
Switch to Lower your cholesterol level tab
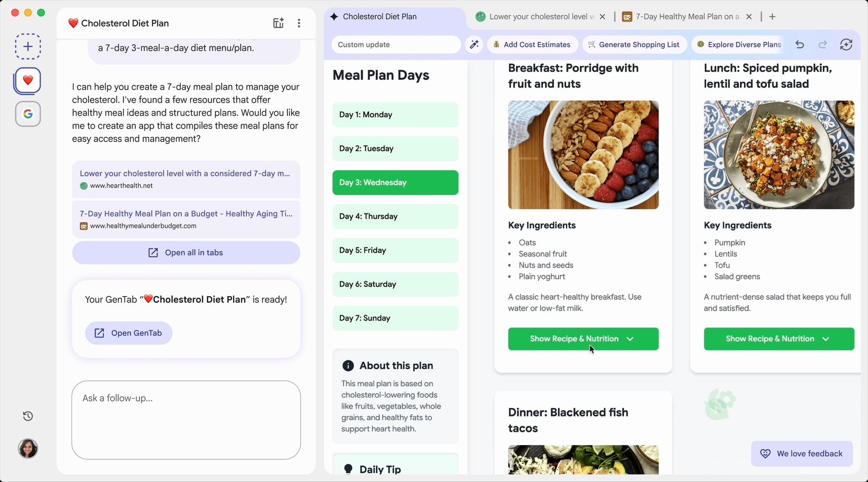[x=536, y=17]
